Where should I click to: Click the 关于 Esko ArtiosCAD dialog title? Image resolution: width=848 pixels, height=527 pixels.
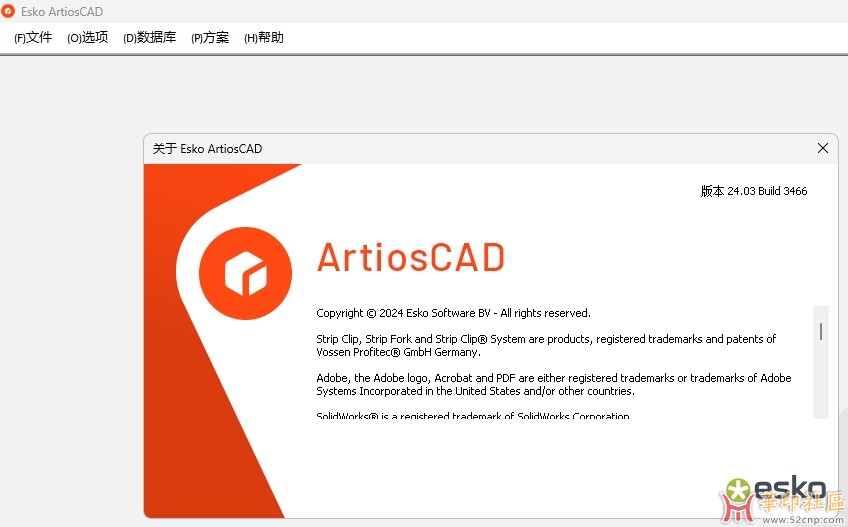207,149
